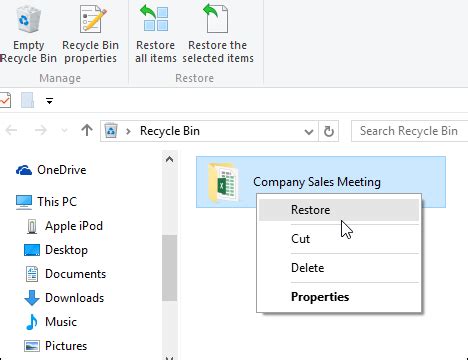This screenshot has height=360, width=468.
Task: Open OneDrive in the navigation pane
Action: point(51,170)
